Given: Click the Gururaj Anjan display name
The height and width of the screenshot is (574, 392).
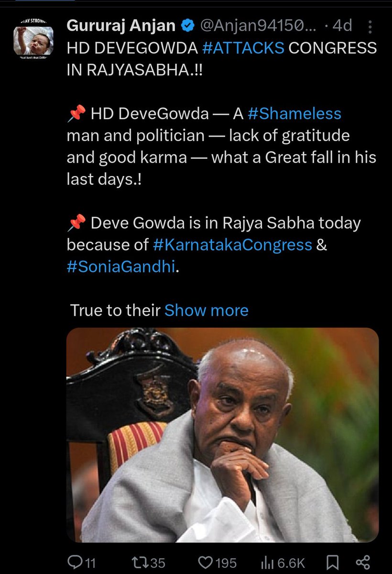Looking at the screenshot, I should coord(121,26).
